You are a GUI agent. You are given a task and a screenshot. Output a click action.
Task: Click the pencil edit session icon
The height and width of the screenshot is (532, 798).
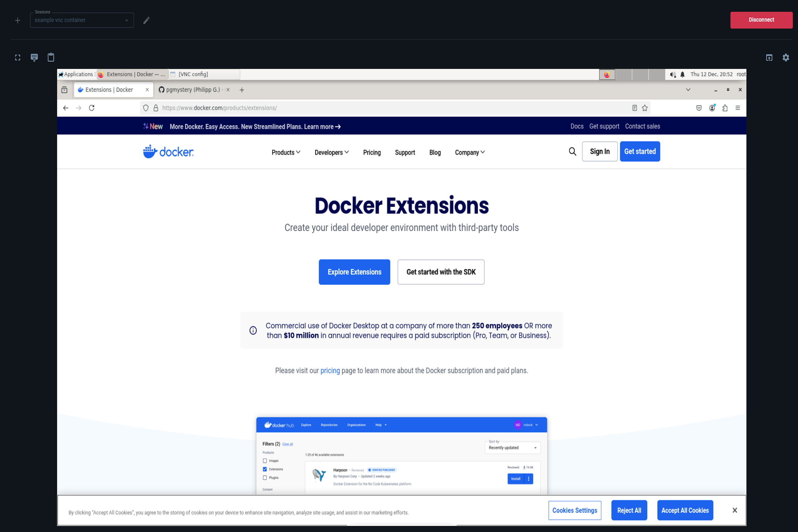point(146,20)
